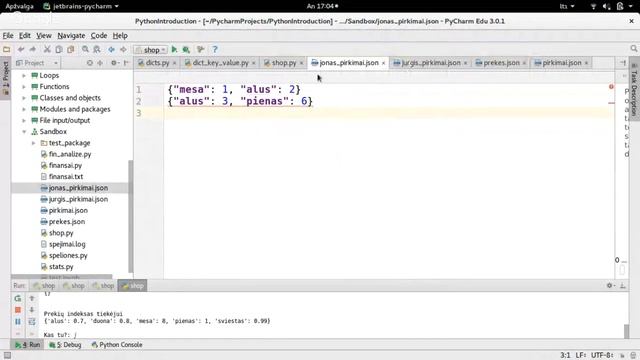Rerun shop using the green rerun icon
Viewport: 640px width, 360px height.
tap(18, 298)
